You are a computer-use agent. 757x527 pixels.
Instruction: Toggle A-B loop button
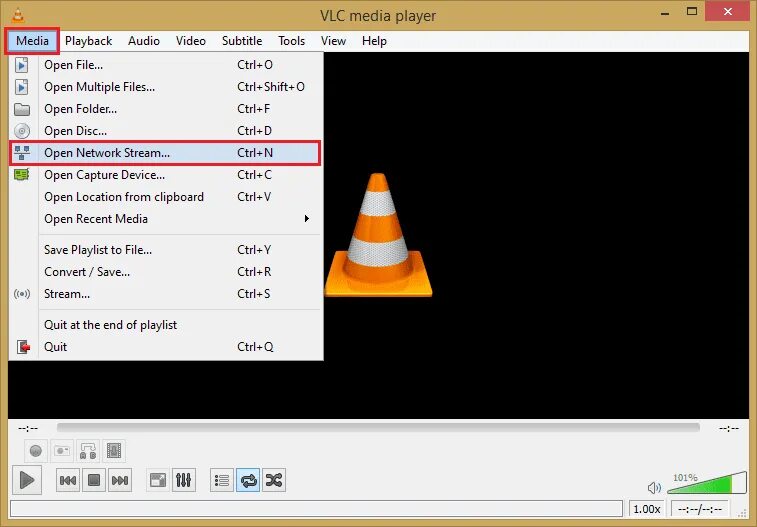[88, 451]
